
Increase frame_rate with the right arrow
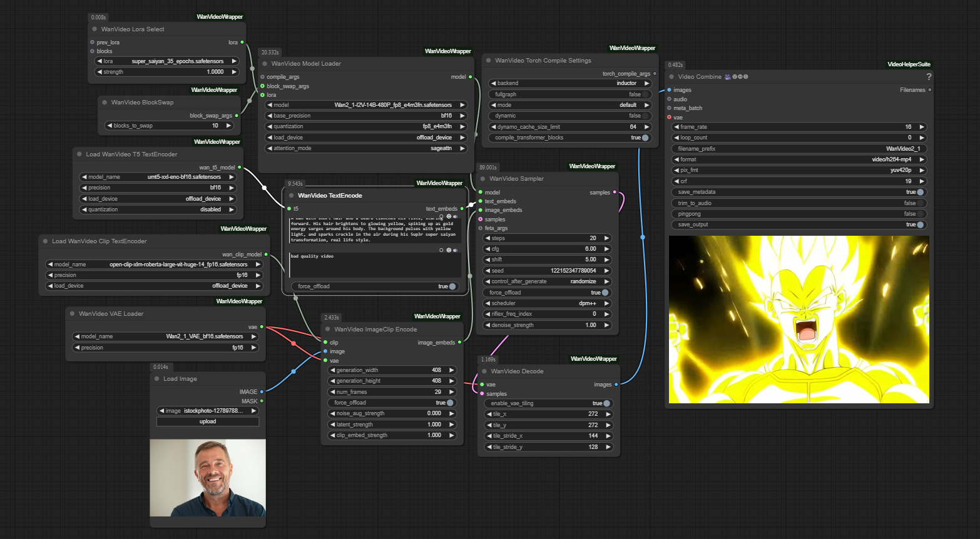pyautogui.click(x=922, y=127)
